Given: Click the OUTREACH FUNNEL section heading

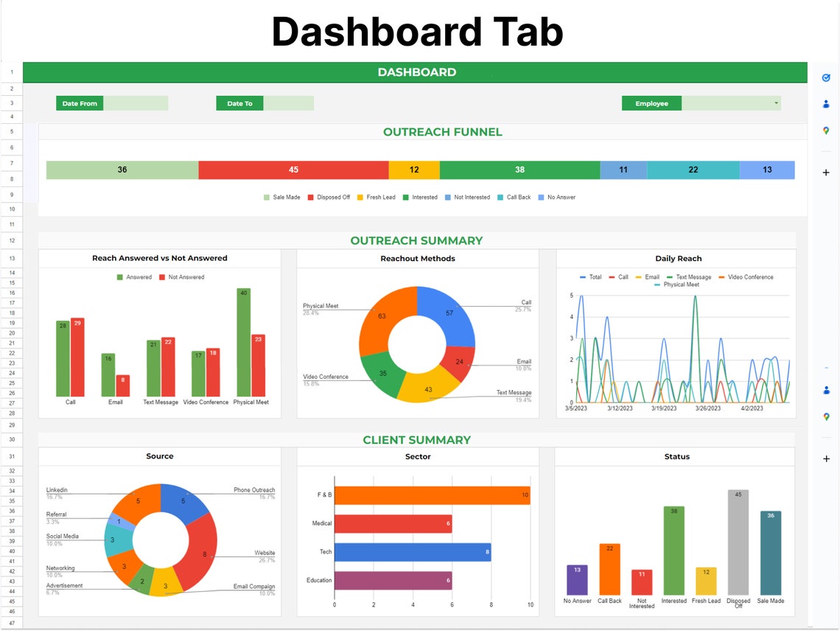Looking at the screenshot, I should (442, 131).
